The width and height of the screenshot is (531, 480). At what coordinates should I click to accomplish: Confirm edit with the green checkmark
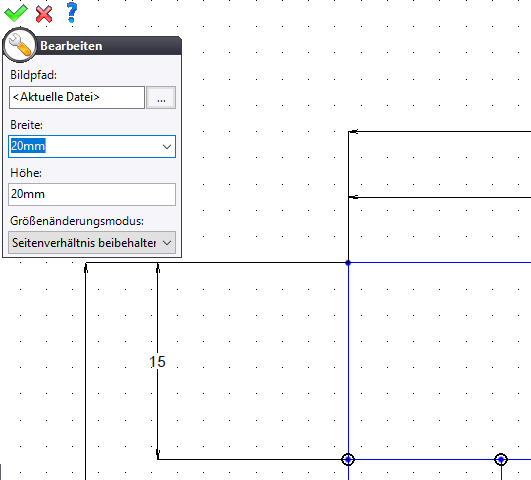(x=16, y=13)
